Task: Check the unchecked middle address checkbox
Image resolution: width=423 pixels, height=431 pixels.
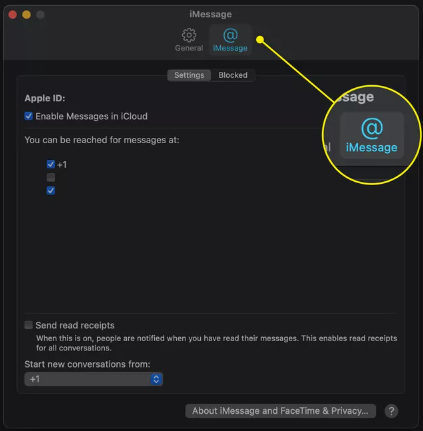Action: [x=51, y=177]
